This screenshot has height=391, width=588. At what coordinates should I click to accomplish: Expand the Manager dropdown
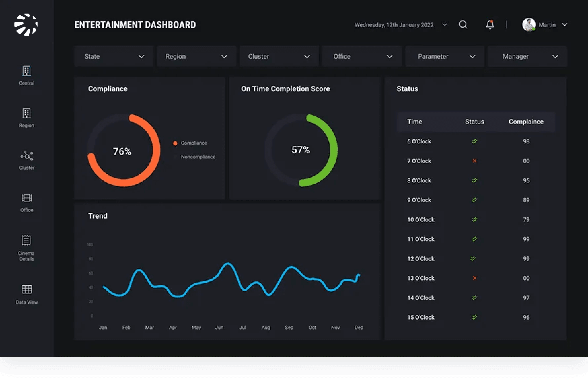tap(527, 57)
